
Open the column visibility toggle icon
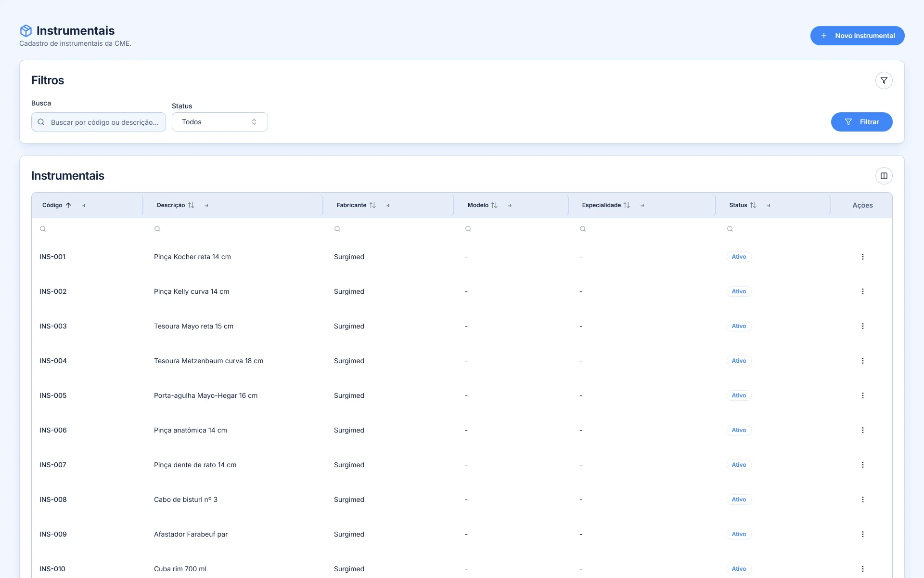pos(884,176)
